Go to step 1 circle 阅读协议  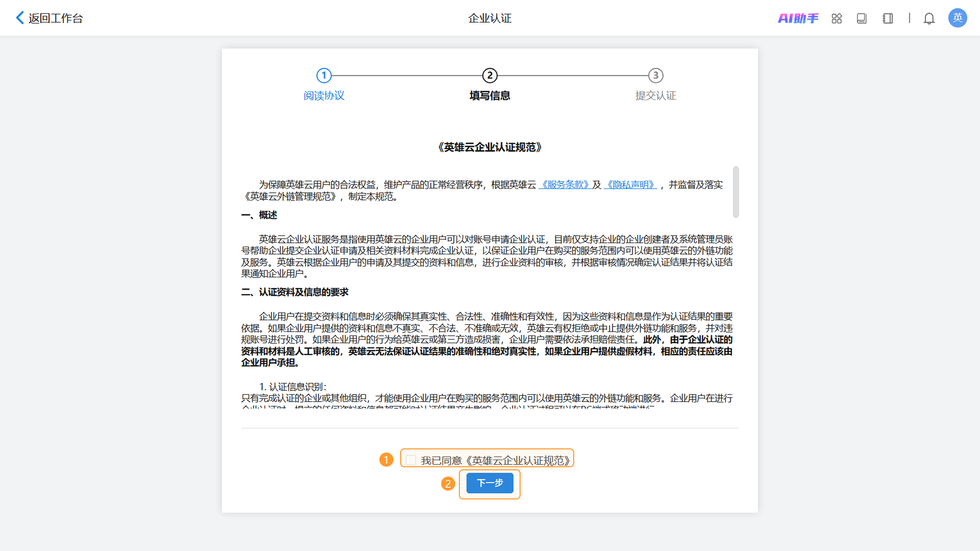(324, 75)
